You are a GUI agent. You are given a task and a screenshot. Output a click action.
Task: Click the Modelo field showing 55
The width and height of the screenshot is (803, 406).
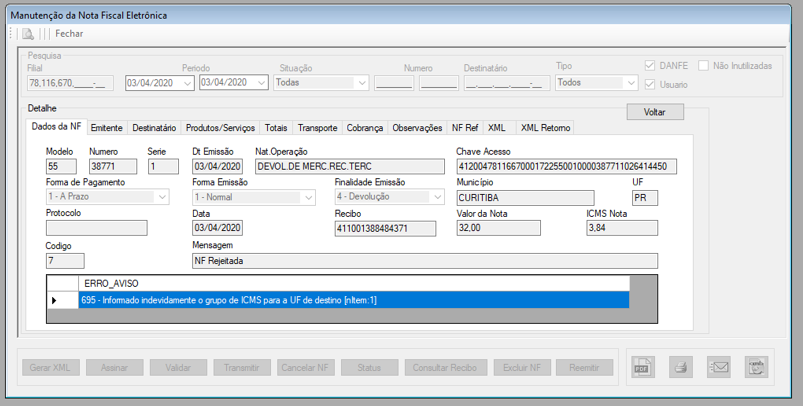(61, 166)
